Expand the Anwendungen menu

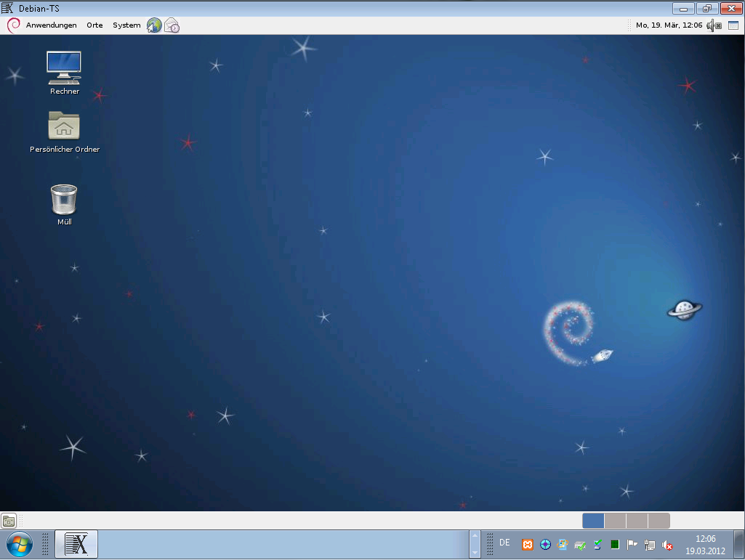tap(51, 25)
